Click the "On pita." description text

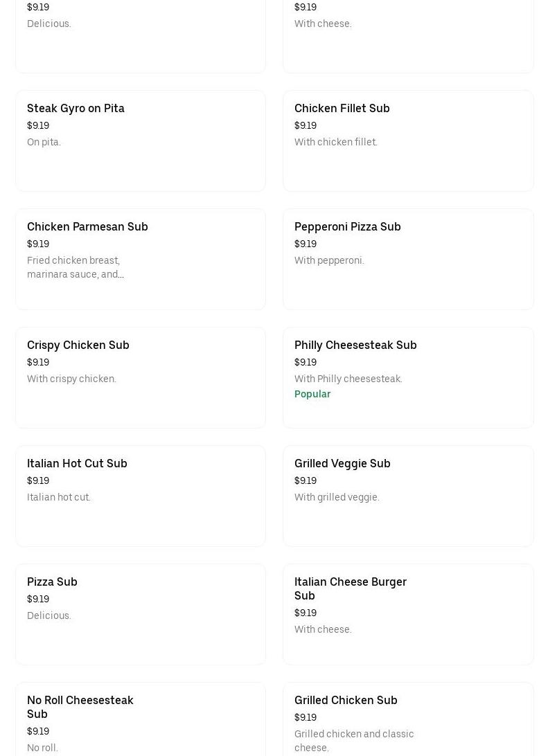44,142
